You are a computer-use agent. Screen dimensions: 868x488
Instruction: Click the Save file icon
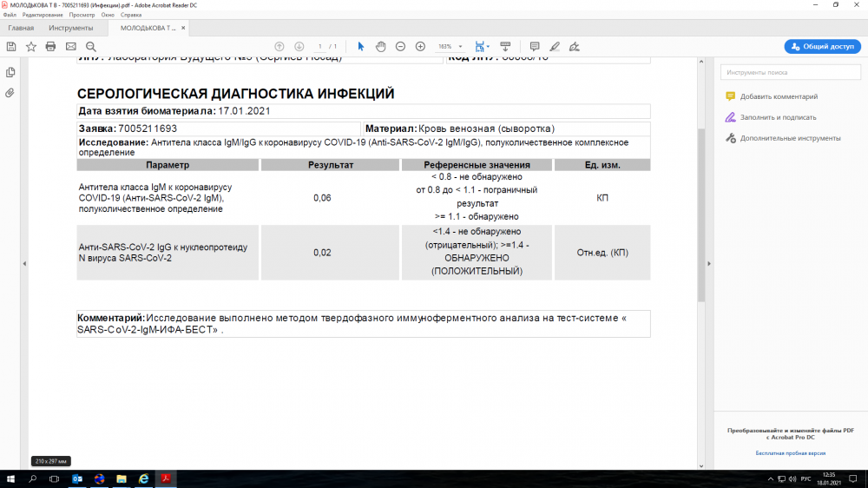point(11,46)
